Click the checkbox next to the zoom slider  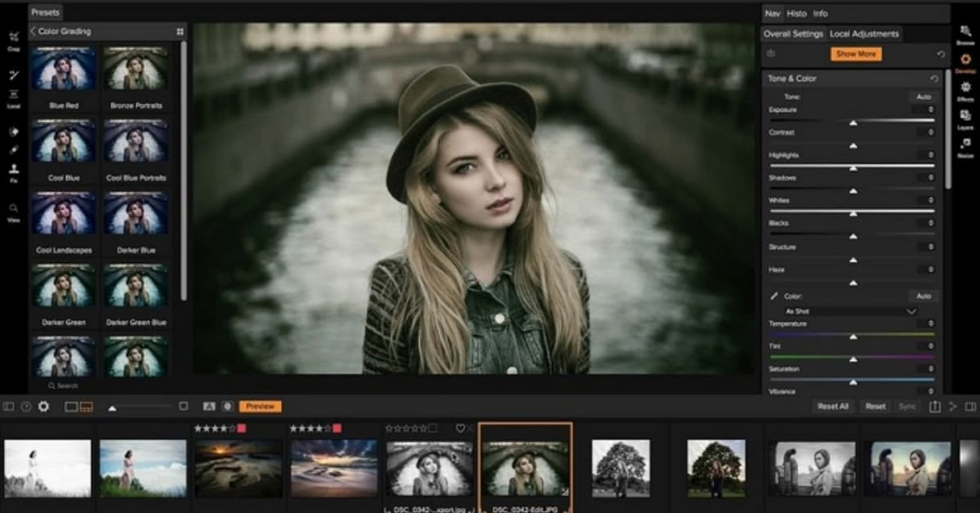pos(183,406)
